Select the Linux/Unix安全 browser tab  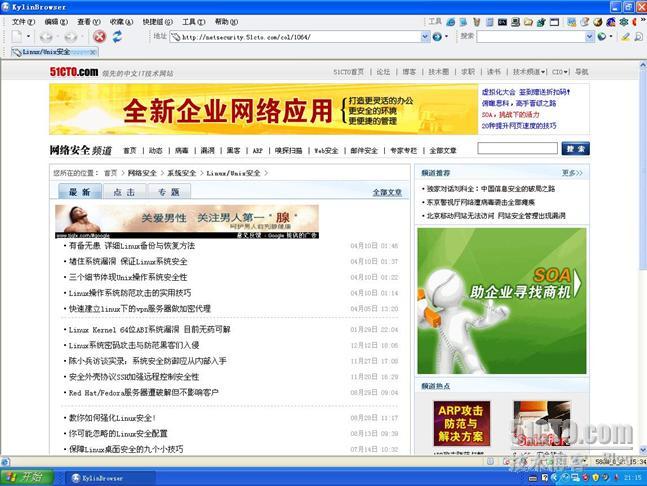(52, 52)
